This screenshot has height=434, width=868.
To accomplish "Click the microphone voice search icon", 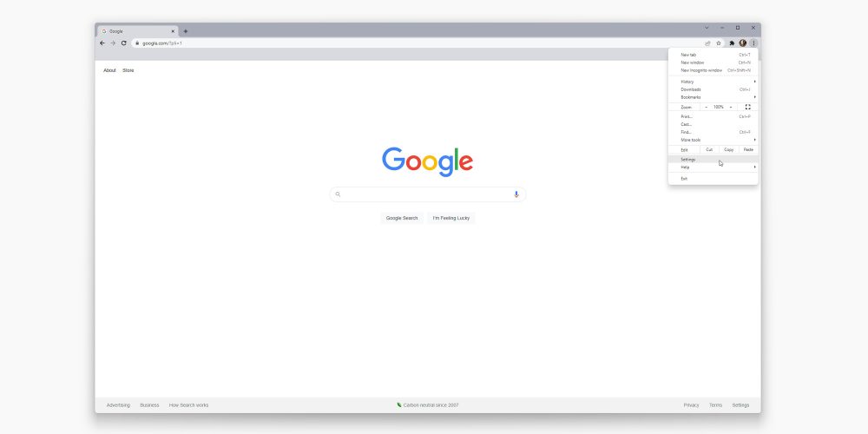I will click(516, 194).
